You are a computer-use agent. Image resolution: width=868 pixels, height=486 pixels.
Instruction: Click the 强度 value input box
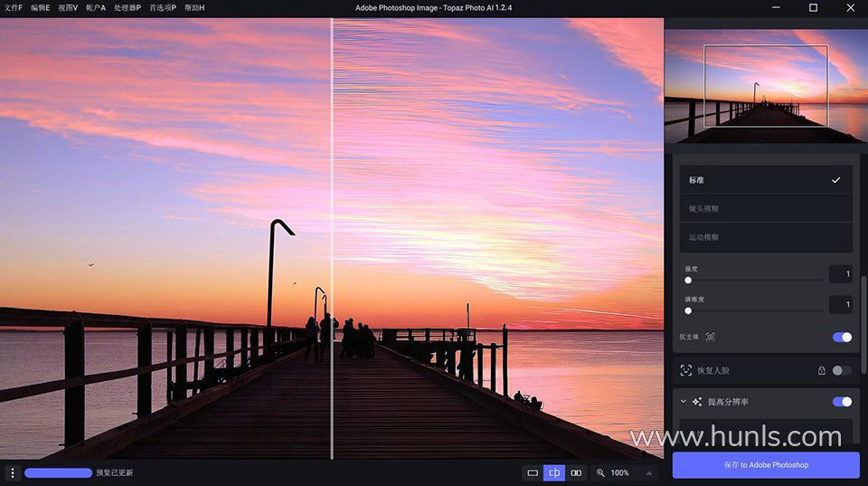[x=840, y=273]
